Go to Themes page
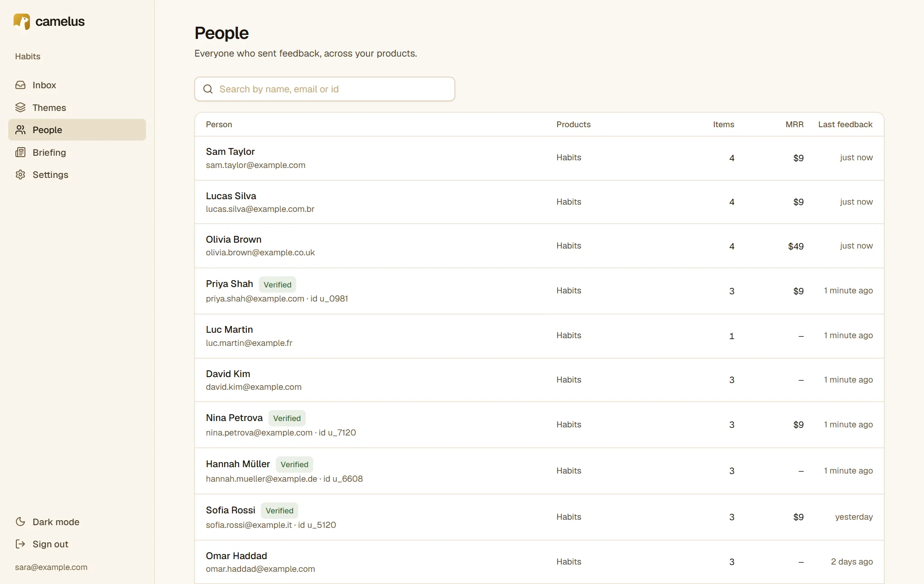 [x=77, y=107]
